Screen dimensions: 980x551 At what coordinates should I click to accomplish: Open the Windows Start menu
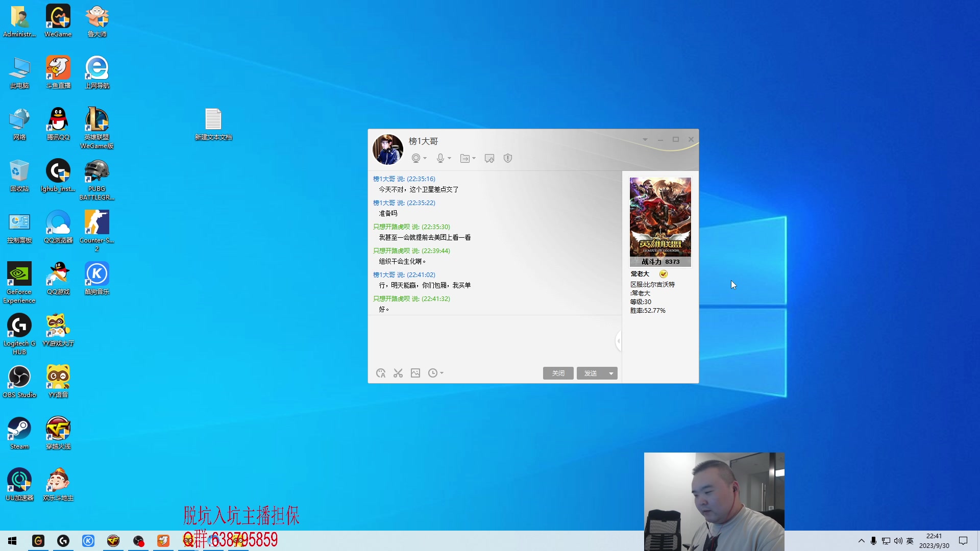(x=12, y=541)
